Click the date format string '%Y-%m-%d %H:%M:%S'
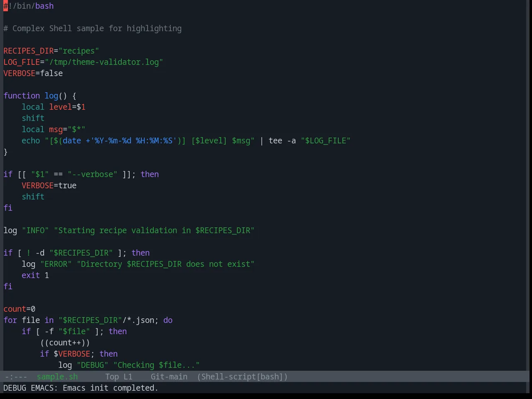This screenshot has width=532, height=399. pyautogui.click(x=133, y=140)
